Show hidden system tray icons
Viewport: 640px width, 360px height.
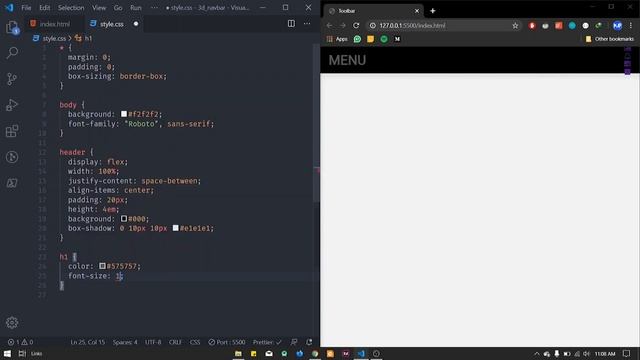(x=537, y=353)
